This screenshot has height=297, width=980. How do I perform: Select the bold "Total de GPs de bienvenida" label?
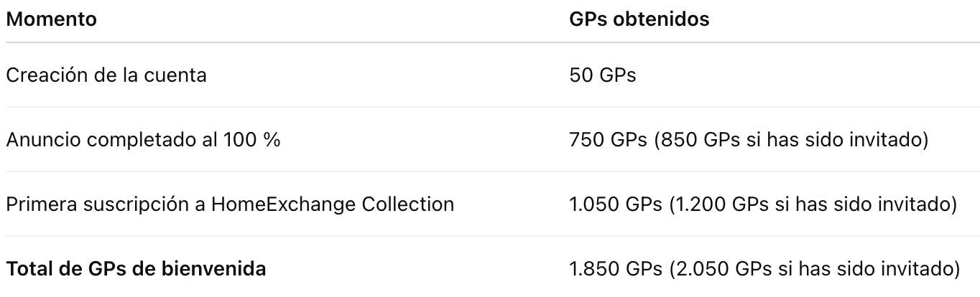[x=136, y=270]
